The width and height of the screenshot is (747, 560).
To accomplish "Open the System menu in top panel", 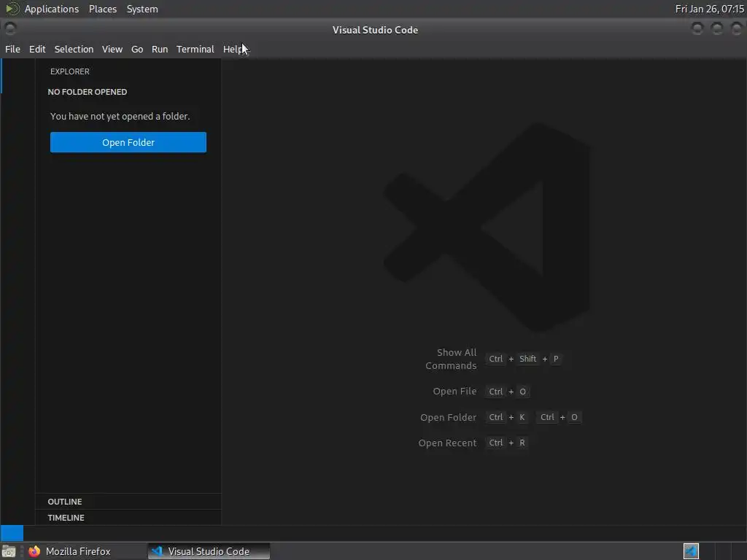I will [x=142, y=9].
